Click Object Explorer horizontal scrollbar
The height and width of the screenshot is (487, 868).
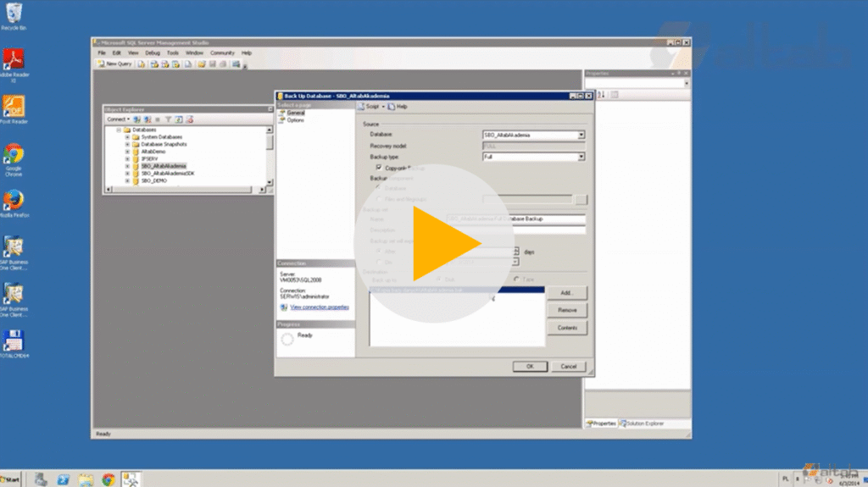(x=185, y=190)
